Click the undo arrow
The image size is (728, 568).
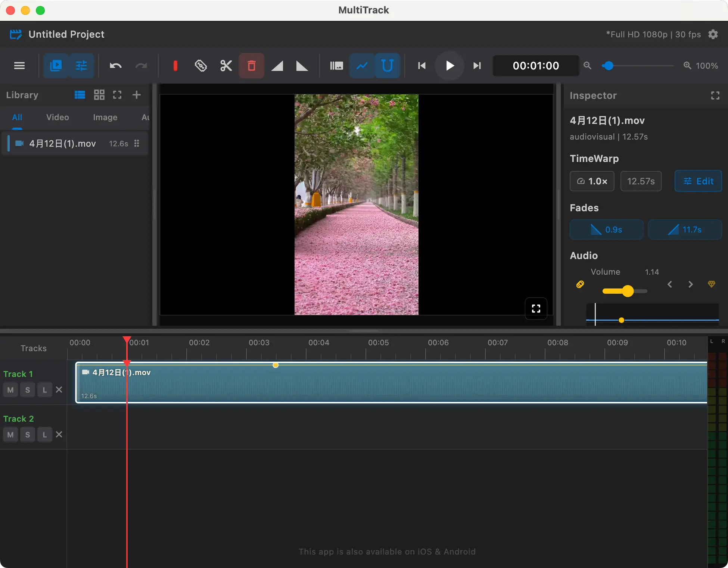click(115, 66)
